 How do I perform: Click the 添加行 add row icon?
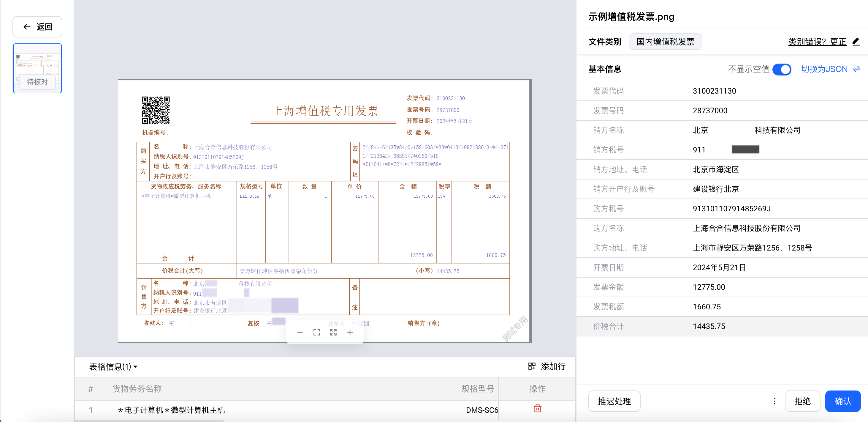(x=531, y=366)
